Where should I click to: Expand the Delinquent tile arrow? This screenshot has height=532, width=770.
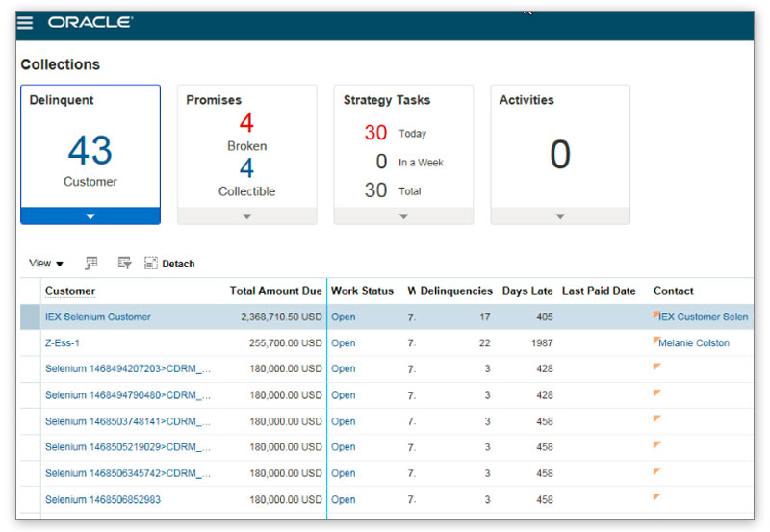[x=90, y=216]
